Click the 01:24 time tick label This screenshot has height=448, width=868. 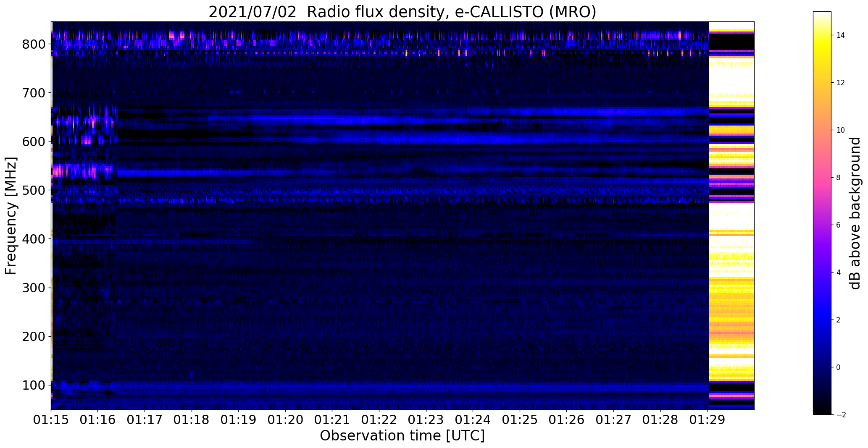[x=473, y=420]
